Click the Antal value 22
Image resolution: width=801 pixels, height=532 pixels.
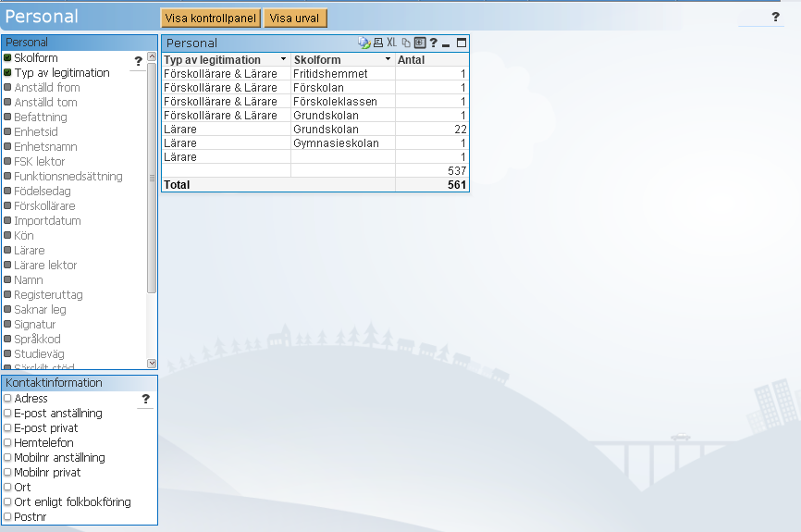(x=432, y=130)
